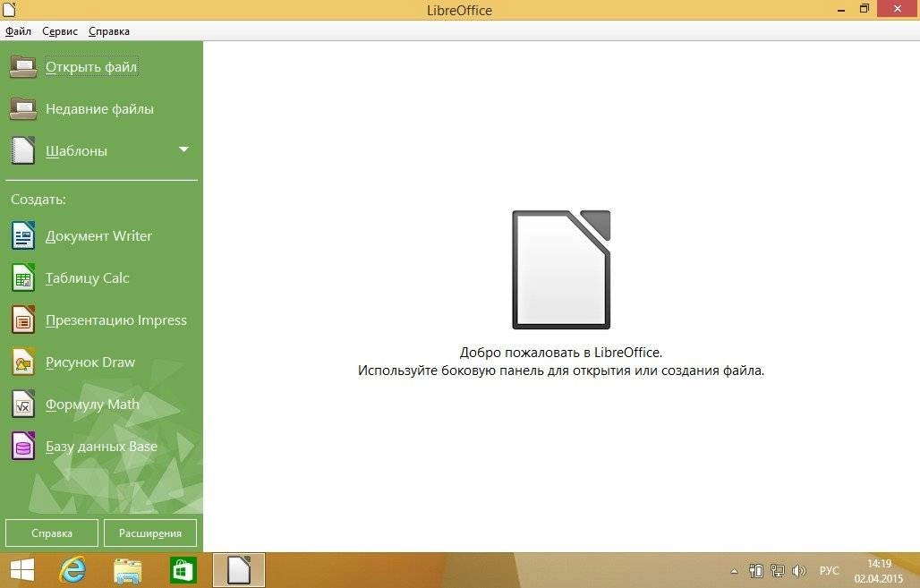Image resolution: width=920 pixels, height=588 pixels.
Task: Switch input language РУС indicator
Action: click(x=829, y=571)
